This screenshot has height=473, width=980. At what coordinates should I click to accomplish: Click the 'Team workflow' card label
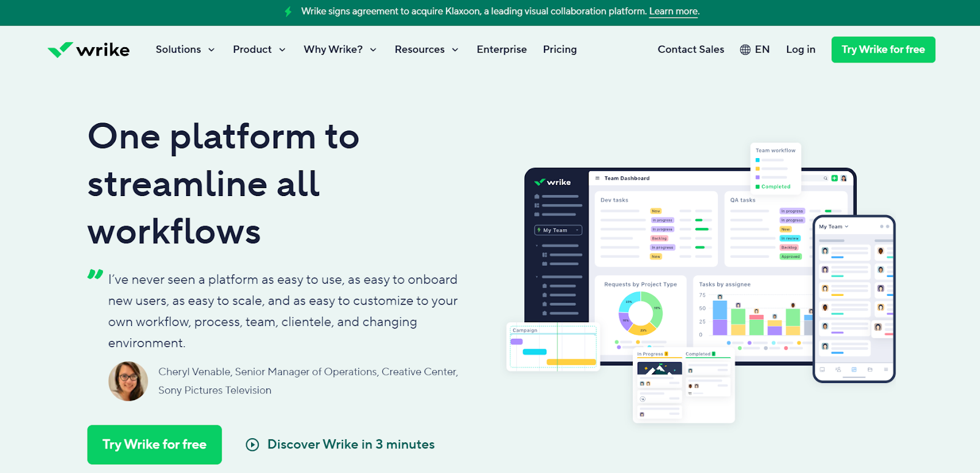(775, 151)
